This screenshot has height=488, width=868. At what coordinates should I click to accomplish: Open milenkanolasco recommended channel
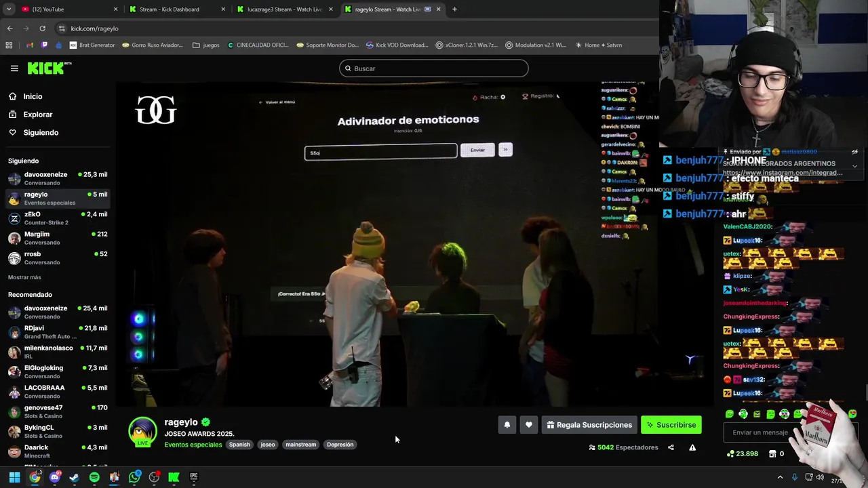coord(58,352)
